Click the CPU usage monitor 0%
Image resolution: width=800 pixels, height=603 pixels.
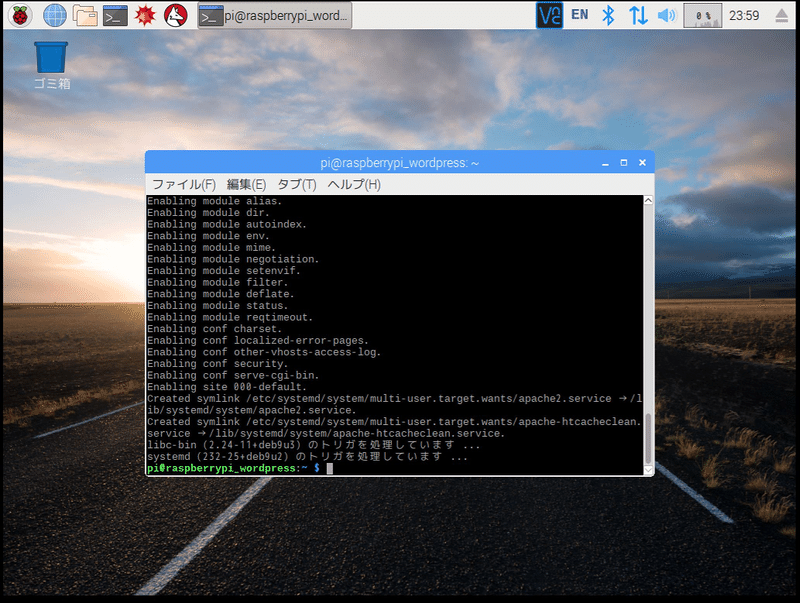[703, 15]
